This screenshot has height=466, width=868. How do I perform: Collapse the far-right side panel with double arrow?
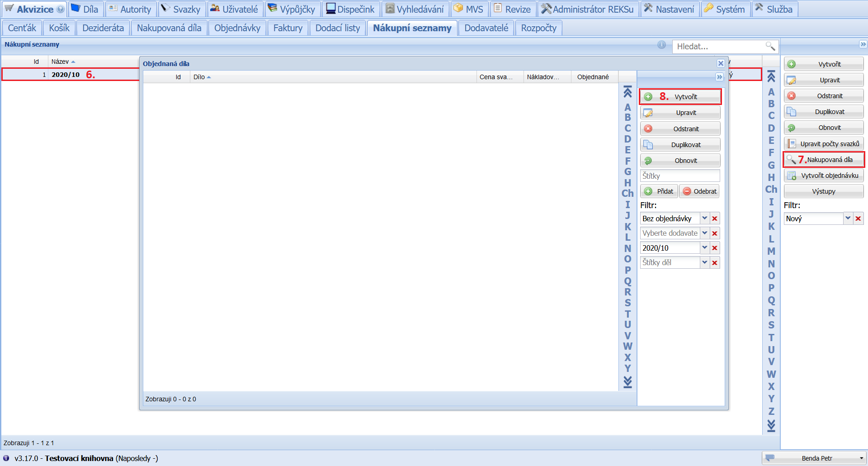863,44
